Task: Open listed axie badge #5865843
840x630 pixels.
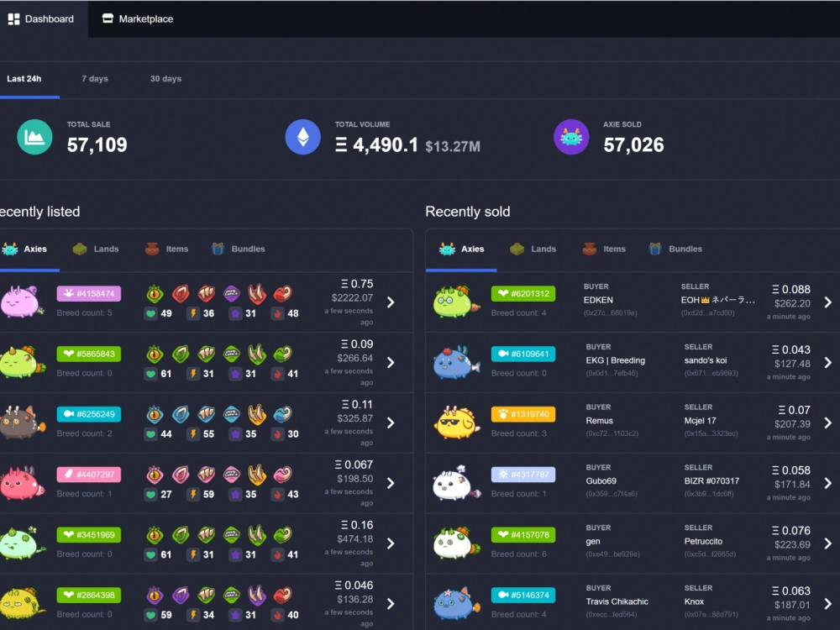Action: (89, 354)
